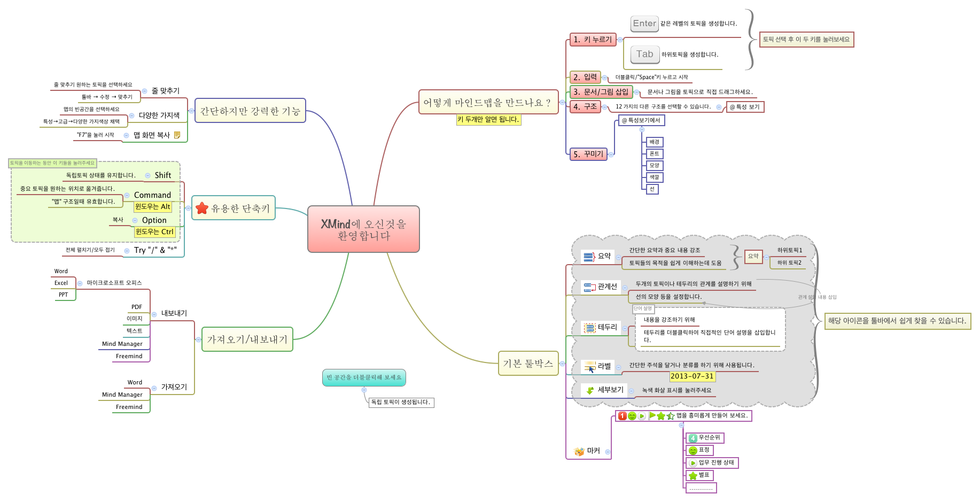This screenshot has height=502, width=980.
Task: Select the central XMind welcome topic
Action: pyautogui.click(x=363, y=229)
